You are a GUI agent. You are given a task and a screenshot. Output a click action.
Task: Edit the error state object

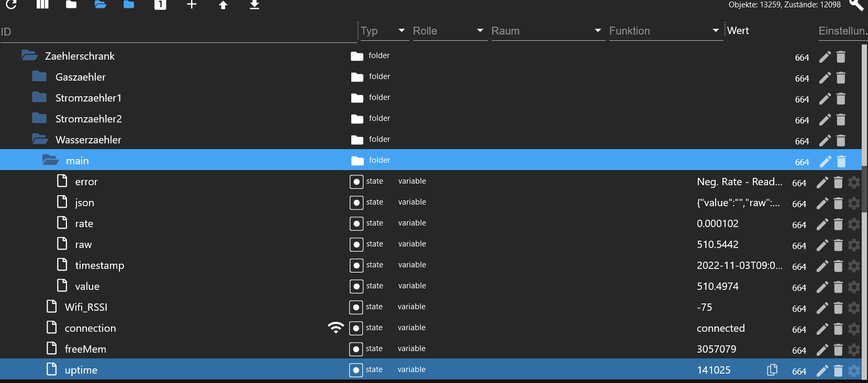822,183
